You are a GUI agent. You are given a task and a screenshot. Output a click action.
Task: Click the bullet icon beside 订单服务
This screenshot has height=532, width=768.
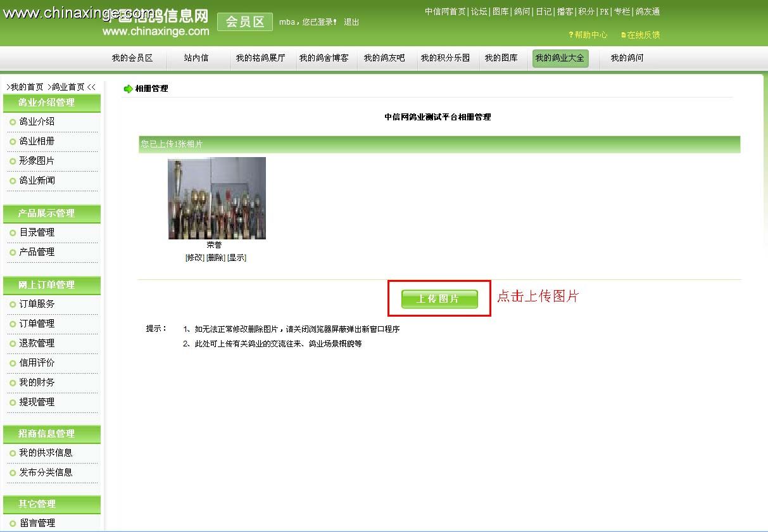(x=13, y=304)
